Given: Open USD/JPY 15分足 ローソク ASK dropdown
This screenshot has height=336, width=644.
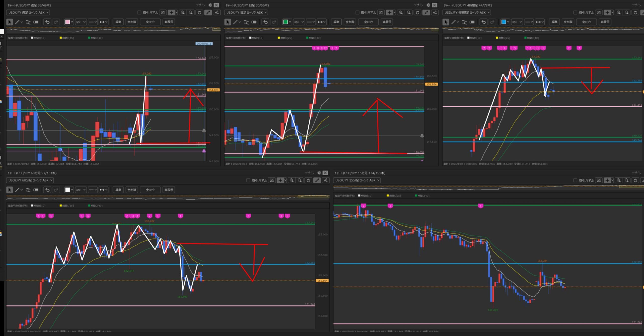Looking at the screenshot, I should click(x=357, y=180).
